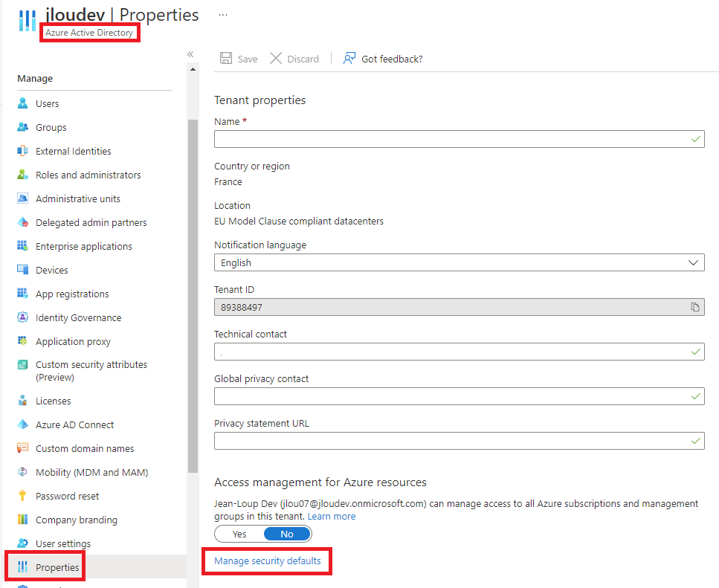
Task: Click the Discard X icon
Action: (x=276, y=58)
